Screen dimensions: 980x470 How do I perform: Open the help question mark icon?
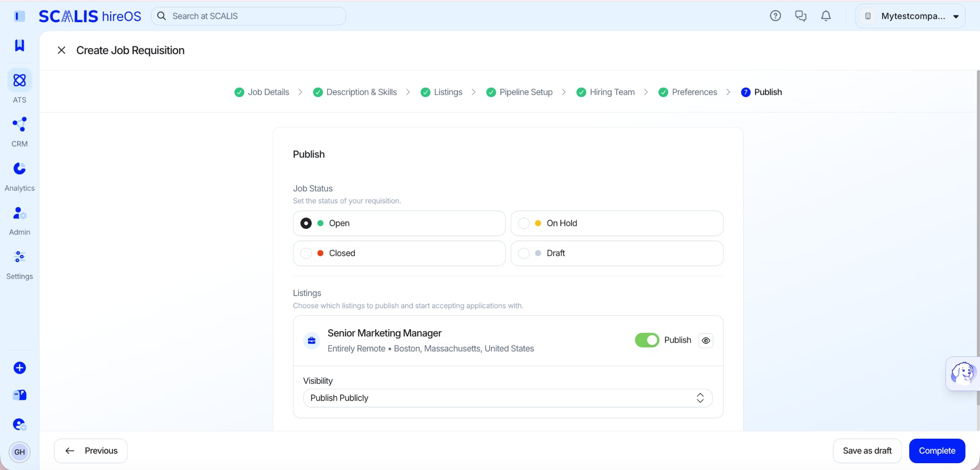point(775,16)
